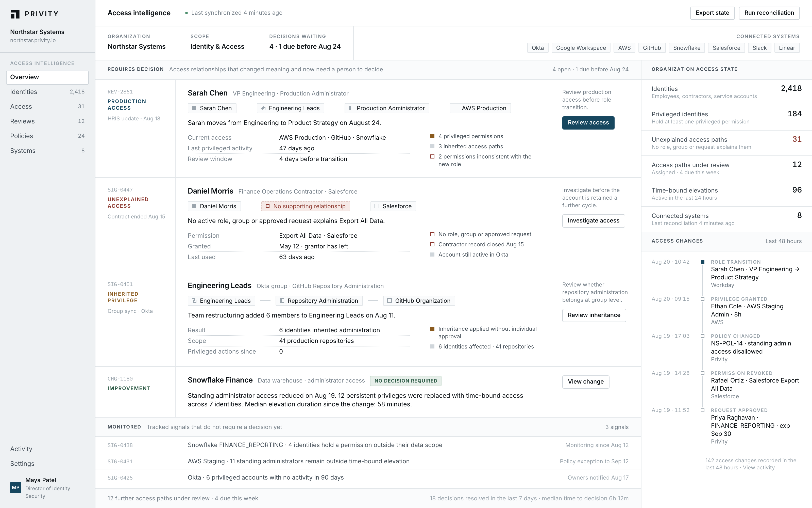Click the GitHub Organization chip

tap(419, 301)
